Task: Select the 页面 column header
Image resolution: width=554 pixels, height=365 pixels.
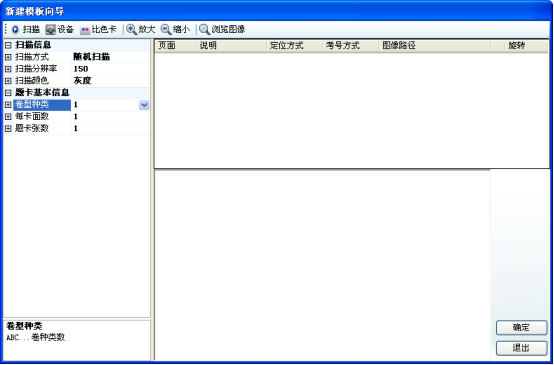Action: (176, 46)
